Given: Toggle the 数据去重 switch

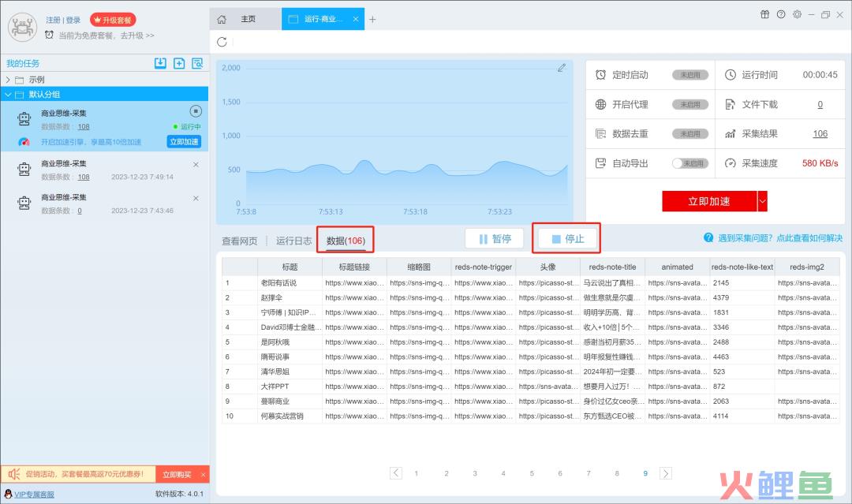Looking at the screenshot, I should click(x=690, y=133).
